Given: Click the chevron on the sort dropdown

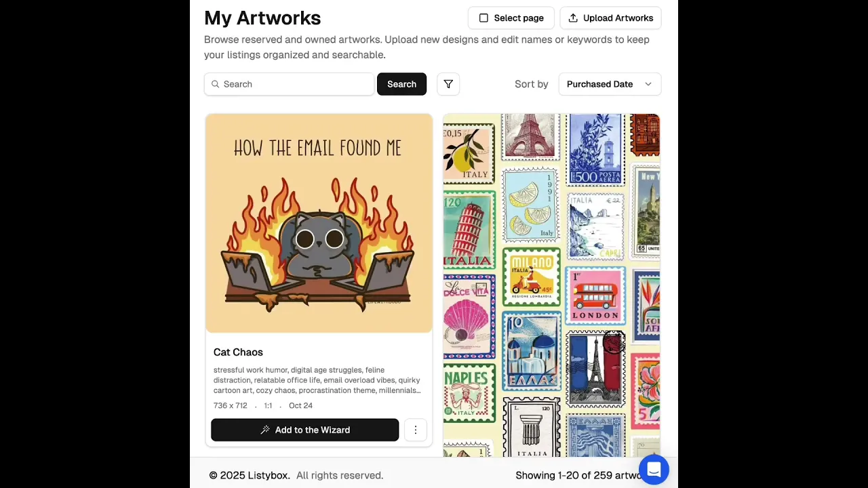Looking at the screenshot, I should click(648, 84).
